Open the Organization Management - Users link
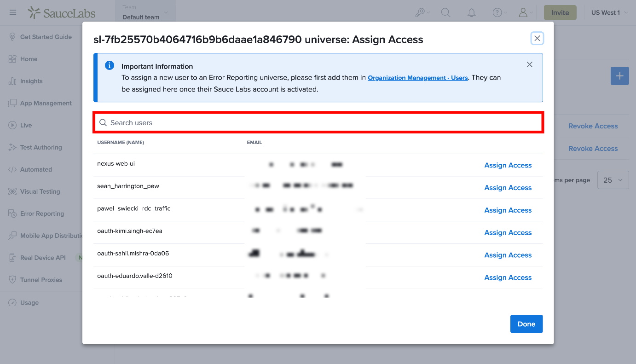636x364 pixels. tap(418, 78)
